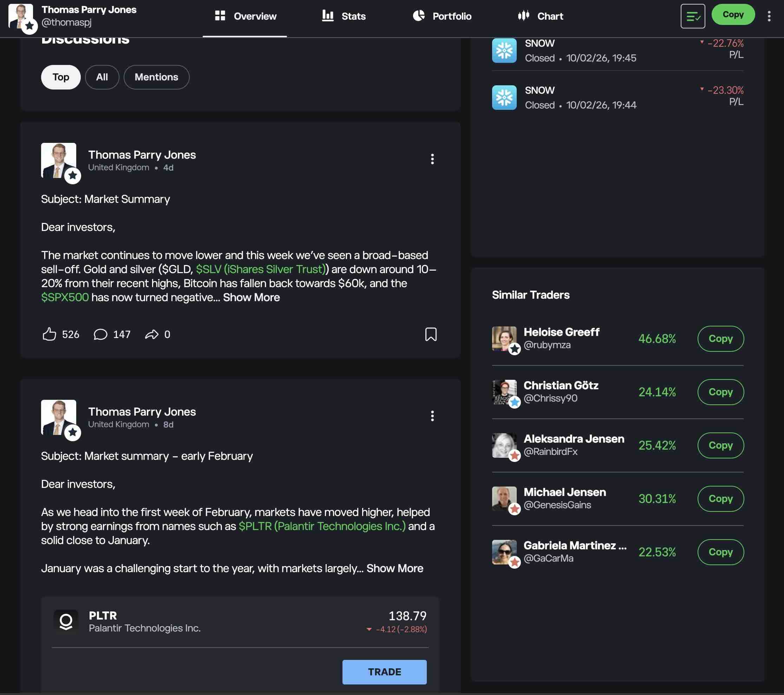Bookmark the Market Summary post

click(431, 334)
